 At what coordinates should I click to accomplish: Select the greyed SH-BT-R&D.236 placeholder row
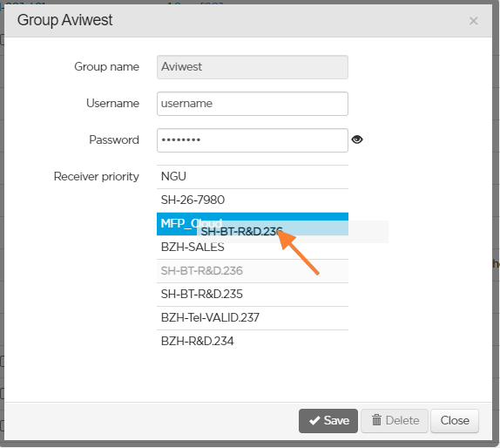coord(253,271)
